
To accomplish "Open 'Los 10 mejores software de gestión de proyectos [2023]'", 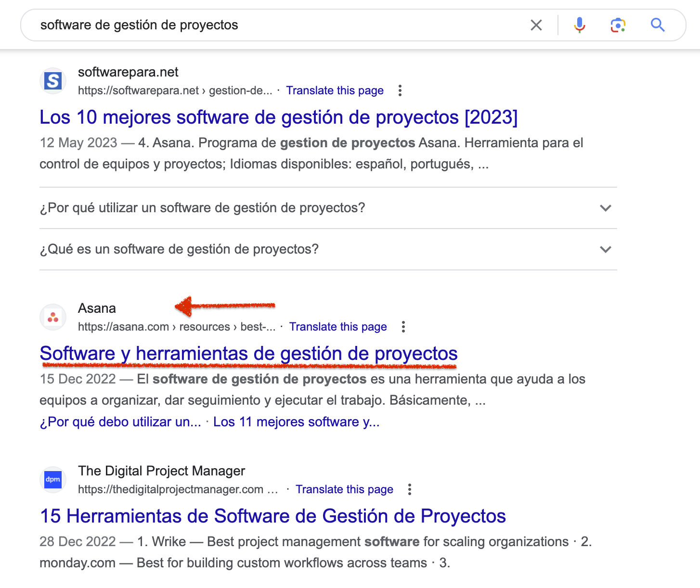I will coord(279,117).
